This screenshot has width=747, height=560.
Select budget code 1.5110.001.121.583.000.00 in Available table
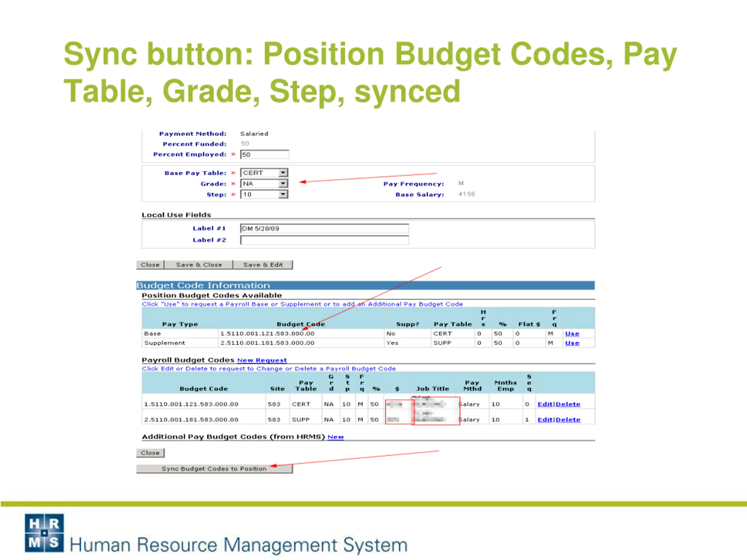(268, 333)
